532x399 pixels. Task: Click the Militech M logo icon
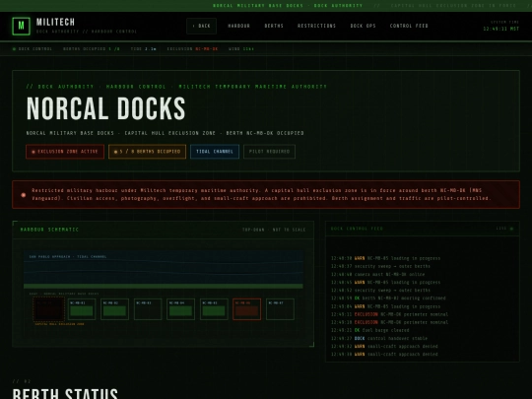point(21,27)
